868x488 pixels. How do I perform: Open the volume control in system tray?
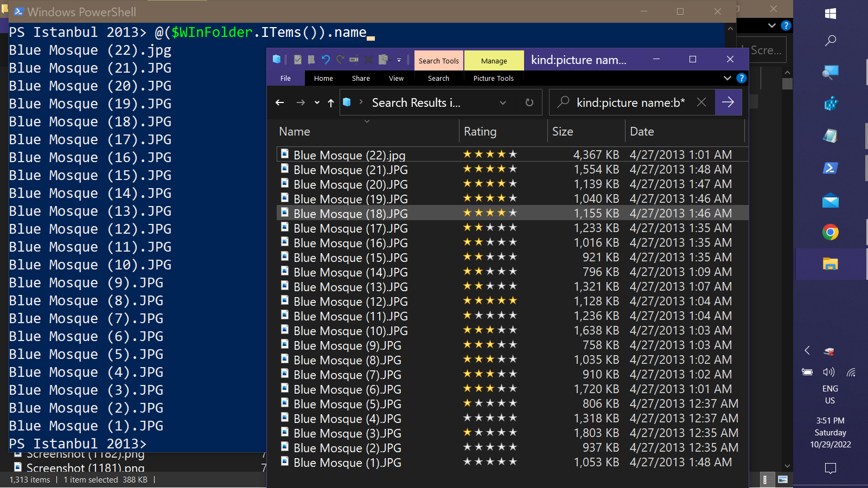coord(828,372)
